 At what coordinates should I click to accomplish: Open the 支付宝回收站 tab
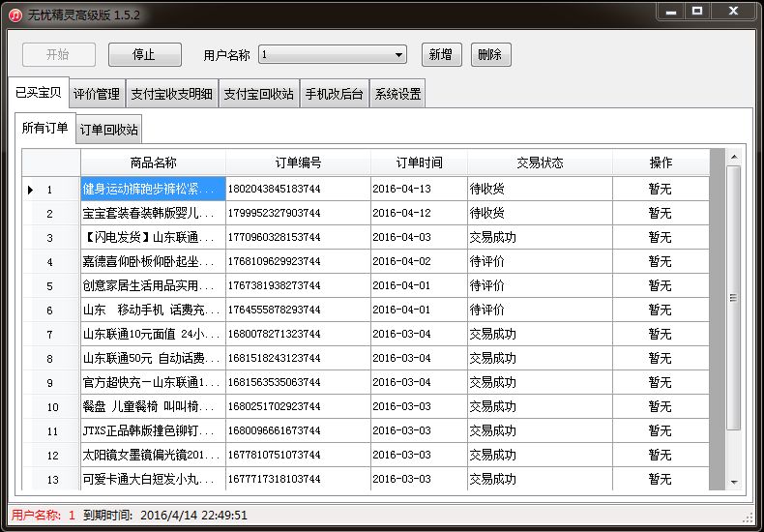point(259,94)
